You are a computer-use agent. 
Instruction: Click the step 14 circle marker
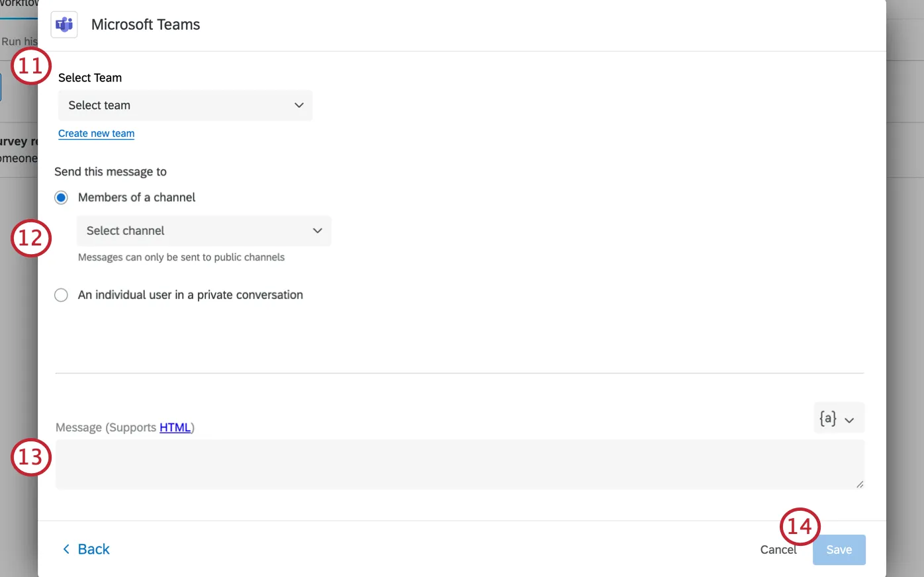point(800,527)
